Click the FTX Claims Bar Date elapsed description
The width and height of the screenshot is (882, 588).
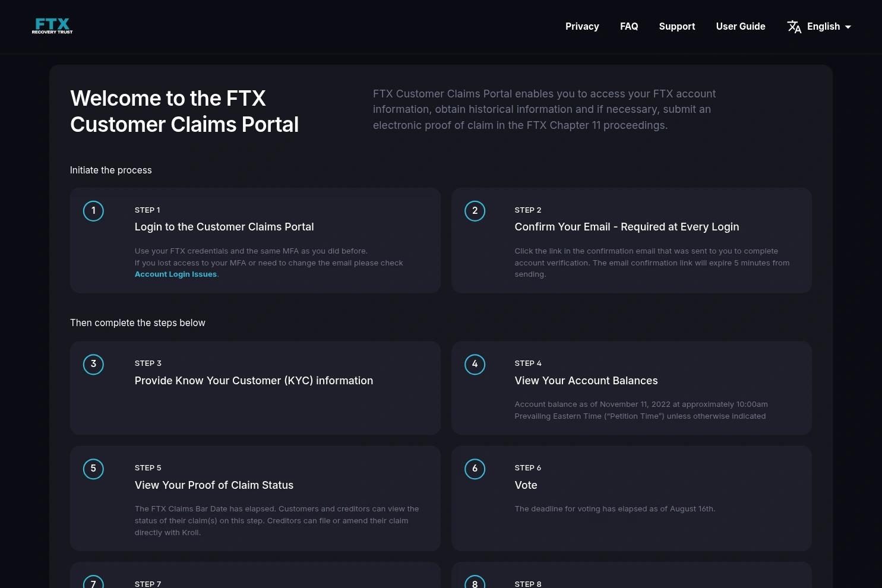click(x=277, y=521)
